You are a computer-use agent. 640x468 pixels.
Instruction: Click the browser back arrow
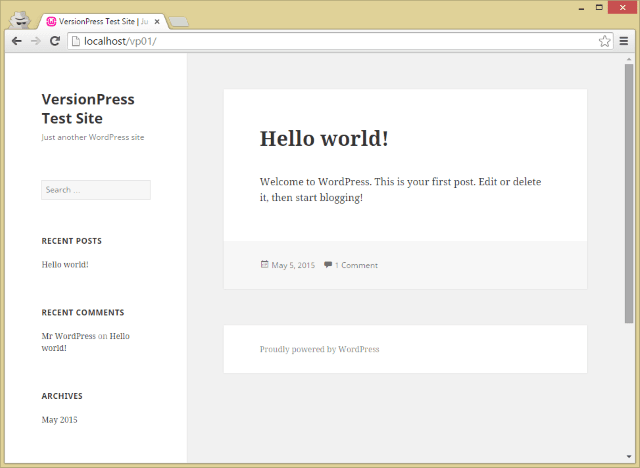point(16,41)
